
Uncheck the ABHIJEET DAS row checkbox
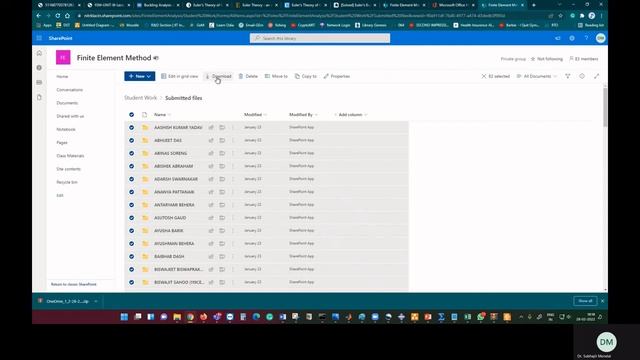coord(131,140)
